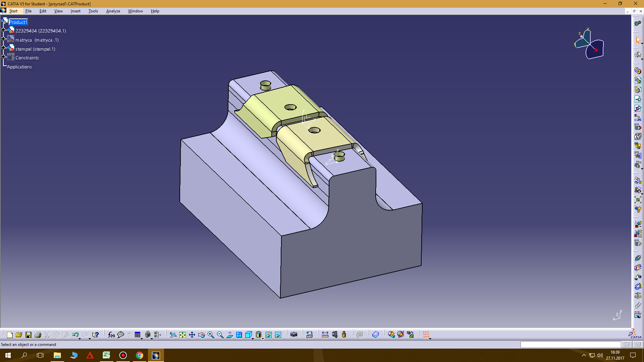Toggle the Hide/Show icon
Viewport: 644px width, 362px height.
[x=268, y=335]
